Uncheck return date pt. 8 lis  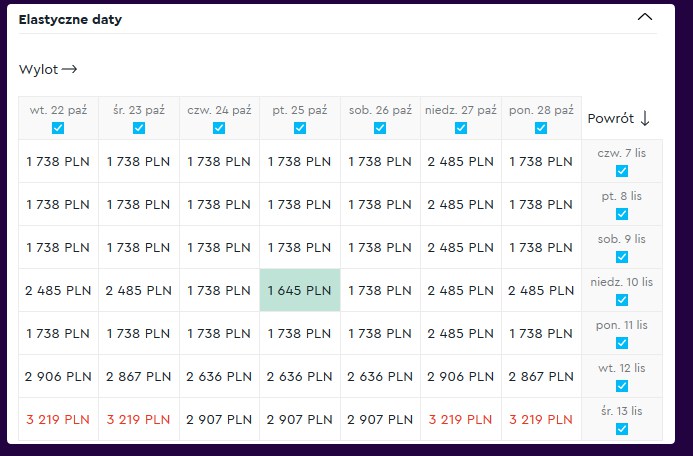tap(622, 214)
